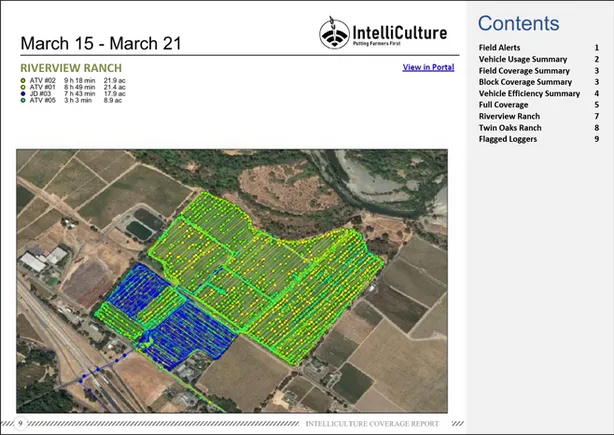Click the RIVERVIEW RANCH heading
This screenshot has height=435, width=614.
point(71,68)
